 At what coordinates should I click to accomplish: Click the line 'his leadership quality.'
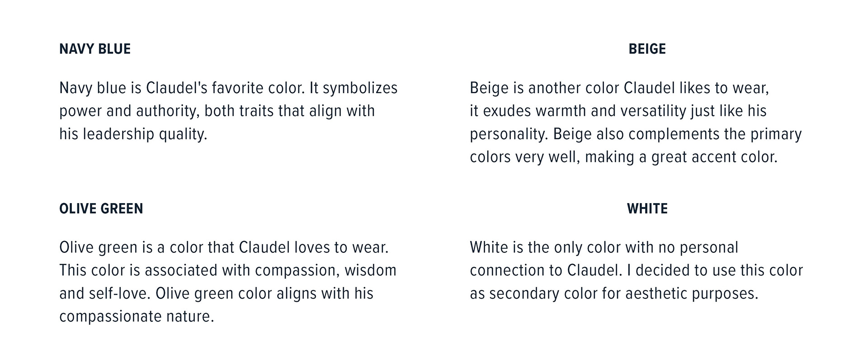click(x=133, y=134)
